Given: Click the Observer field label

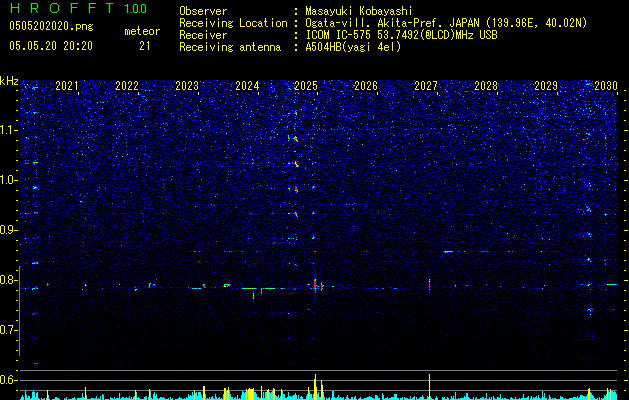Looking at the screenshot, I should (203, 11).
